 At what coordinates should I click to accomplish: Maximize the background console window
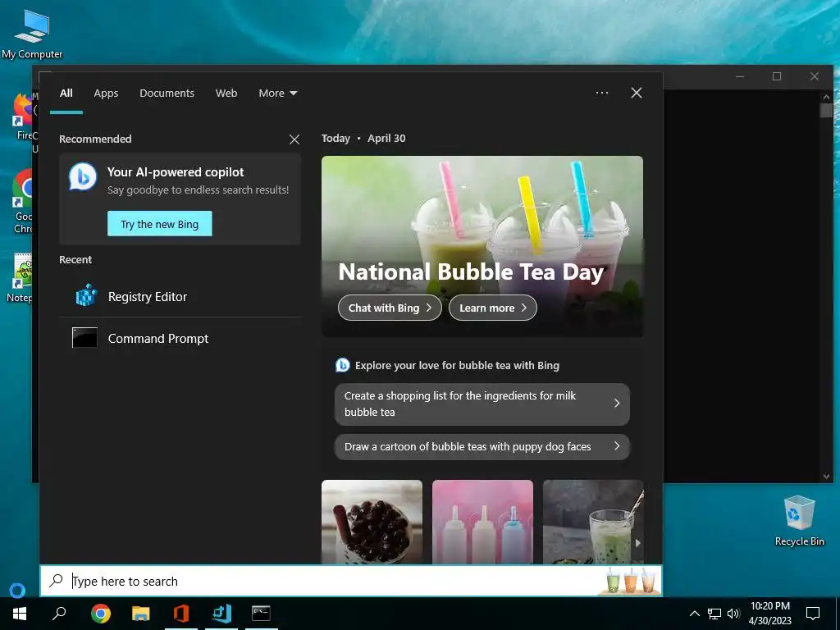tap(777, 76)
